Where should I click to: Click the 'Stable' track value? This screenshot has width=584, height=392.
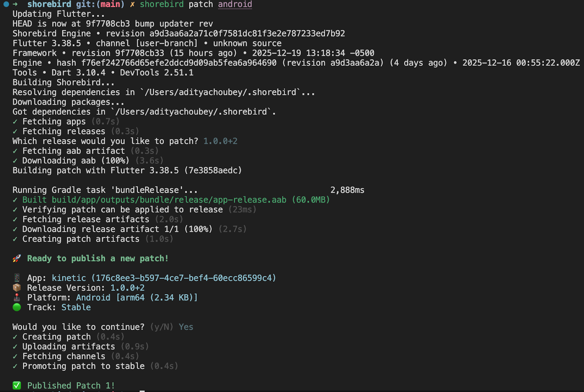click(x=76, y=307)
